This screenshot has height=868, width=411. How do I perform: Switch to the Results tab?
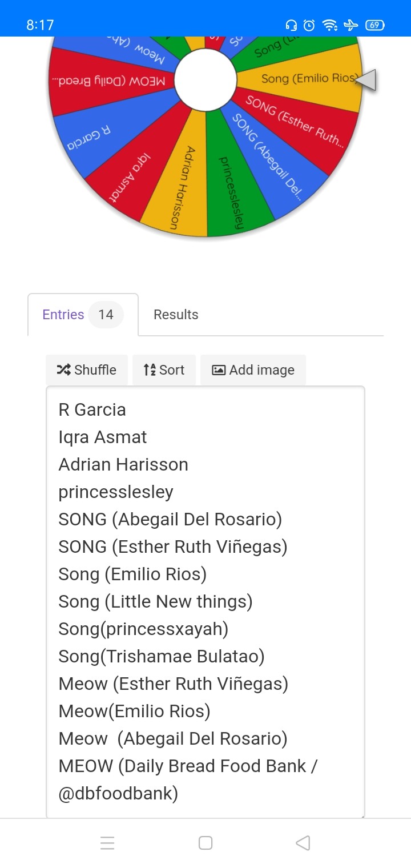point(176,314)
